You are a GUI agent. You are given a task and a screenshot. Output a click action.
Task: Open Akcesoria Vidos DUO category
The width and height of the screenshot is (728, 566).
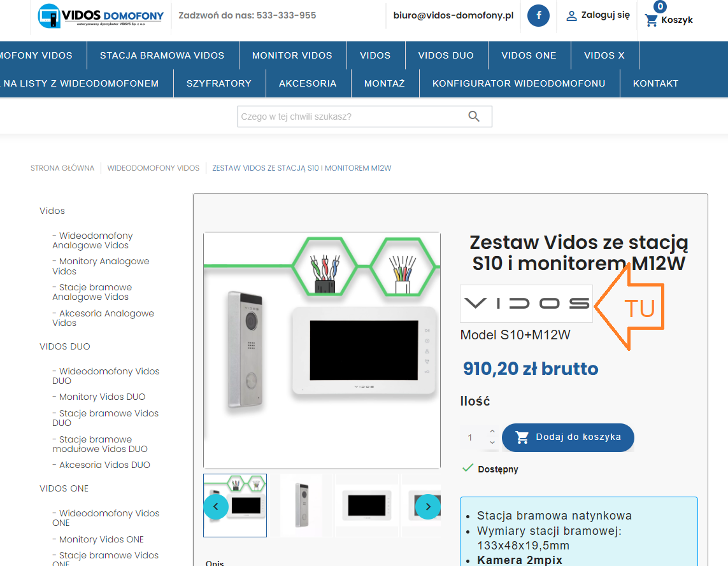click(x=101, y=465)
